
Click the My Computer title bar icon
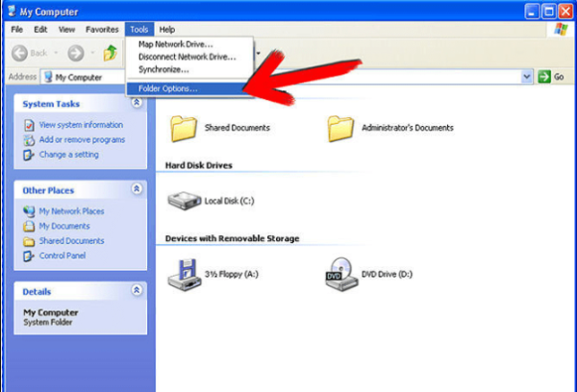click(12, 11)
